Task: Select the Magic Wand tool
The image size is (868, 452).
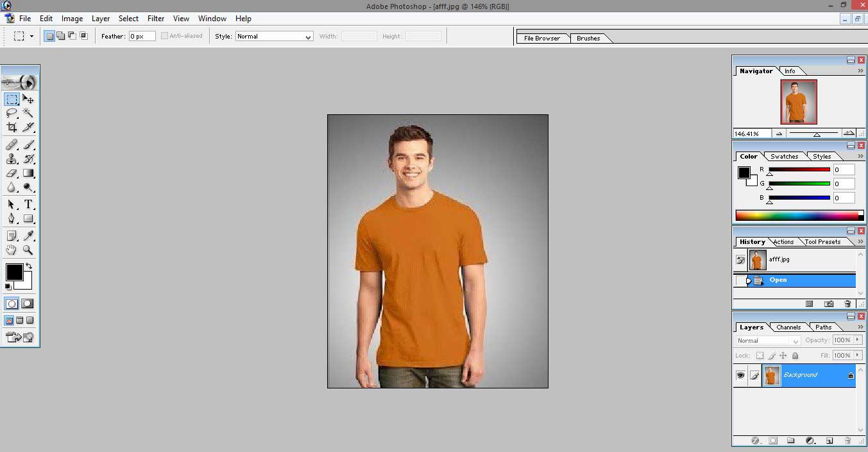Action: tap(28, 113)
